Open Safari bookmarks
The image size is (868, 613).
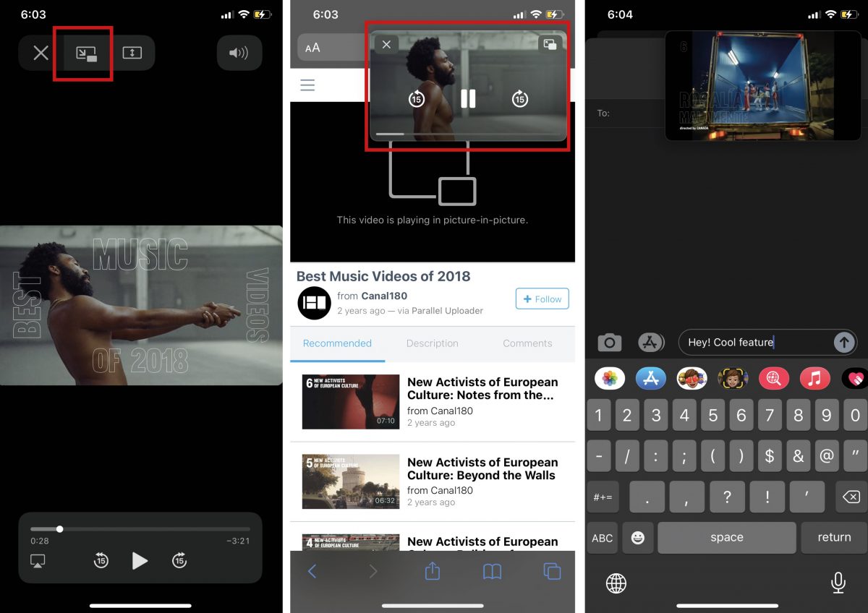point(492,571)
